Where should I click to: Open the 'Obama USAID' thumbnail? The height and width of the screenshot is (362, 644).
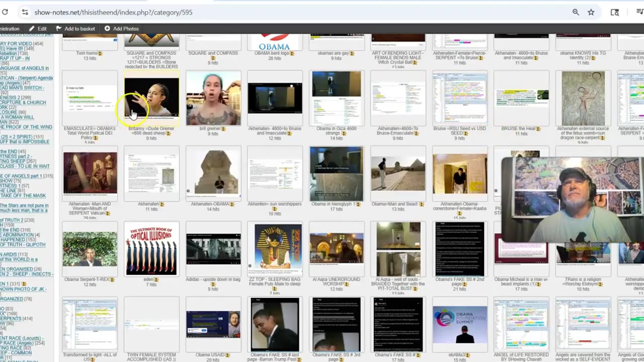(213, 324)
